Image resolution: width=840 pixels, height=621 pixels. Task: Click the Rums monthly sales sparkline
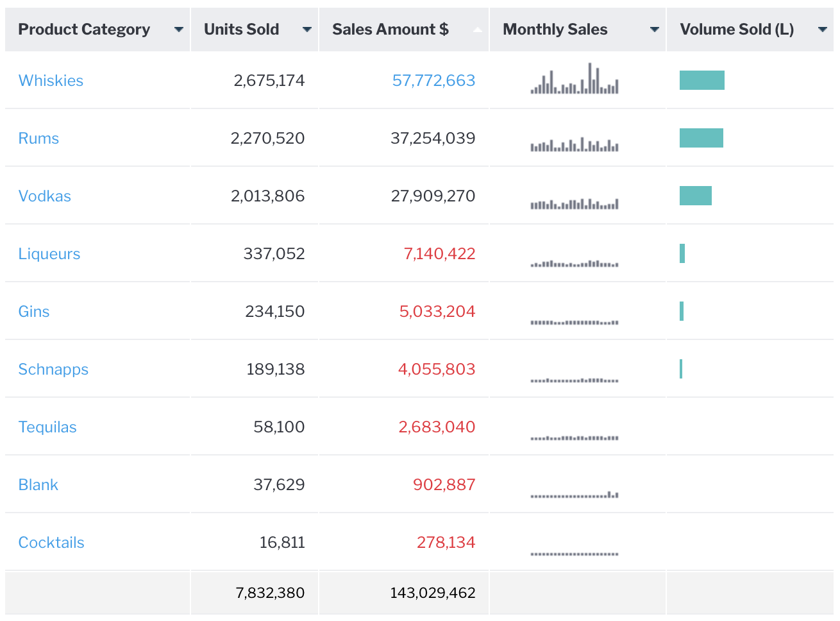click(x=575, y=145)
